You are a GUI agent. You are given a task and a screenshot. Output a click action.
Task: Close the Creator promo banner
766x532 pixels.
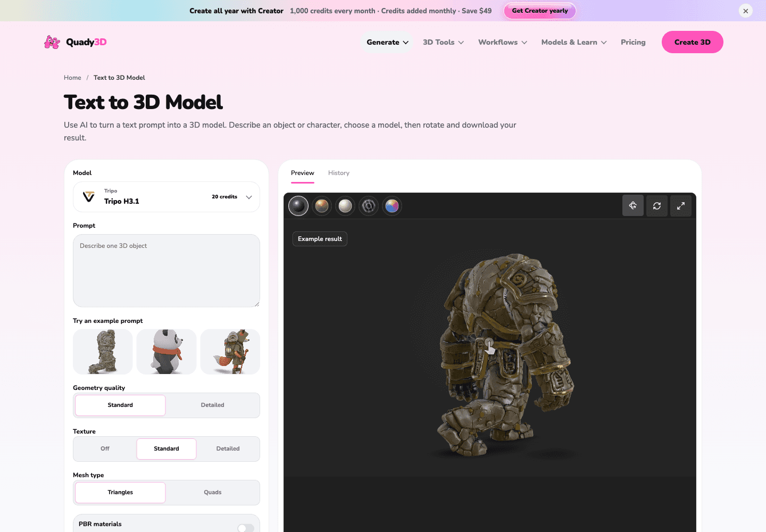pos(746,11)
